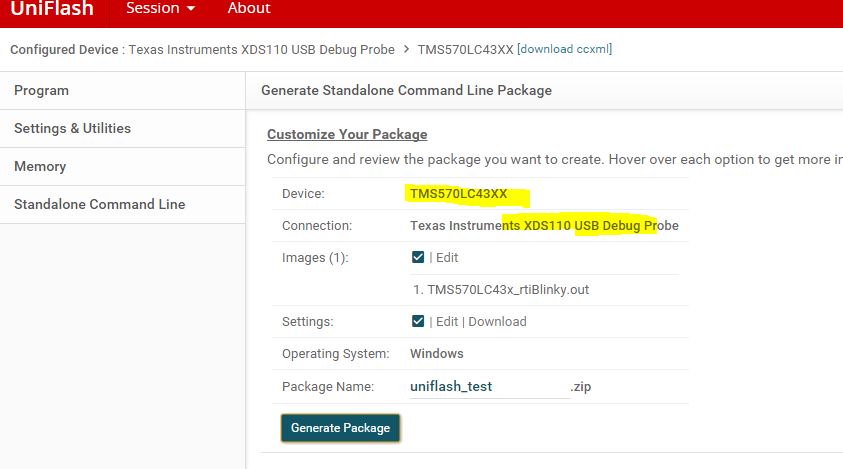Click the Package Name input field
Image resolution: width=843 pixels, height=469 pixels.
click(489, 387)
